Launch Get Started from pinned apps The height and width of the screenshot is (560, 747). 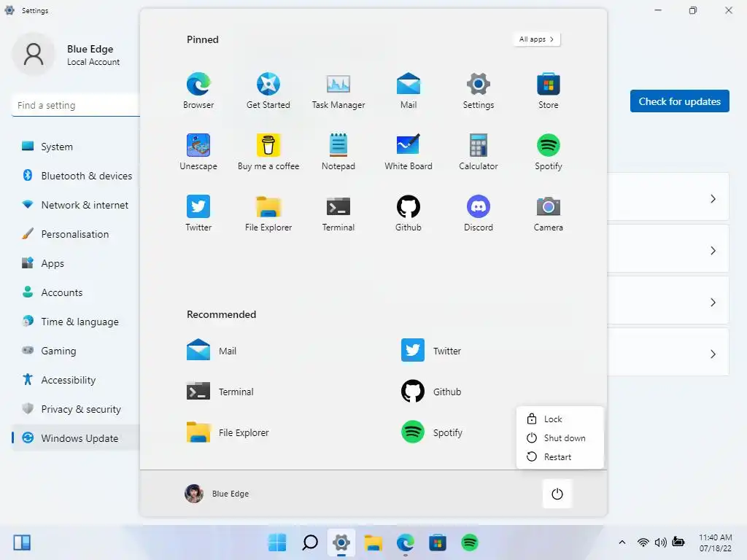point(268,90)
